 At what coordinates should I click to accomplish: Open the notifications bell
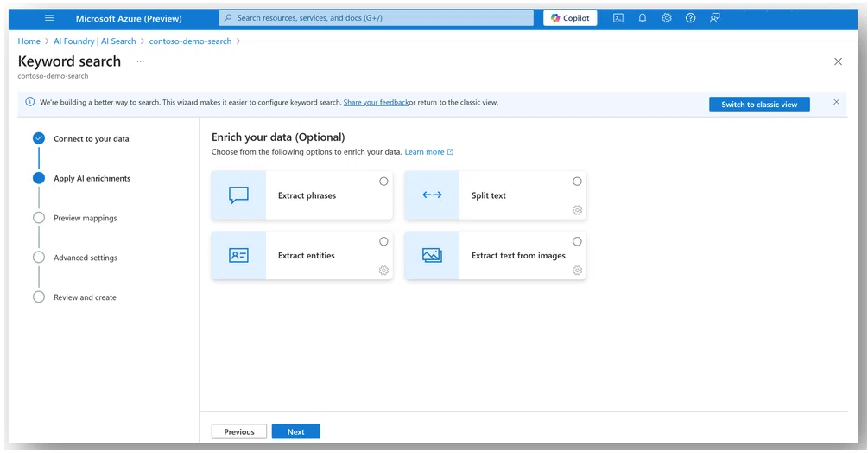[x=642, y=17]
